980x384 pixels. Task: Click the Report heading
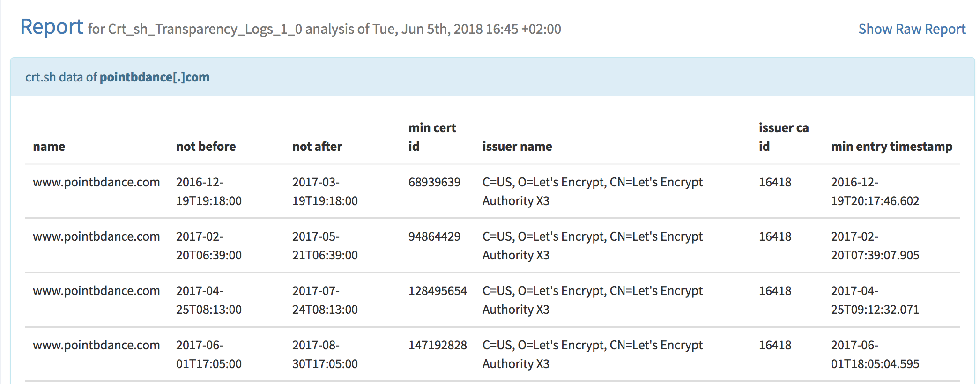[x=52, y=27]
